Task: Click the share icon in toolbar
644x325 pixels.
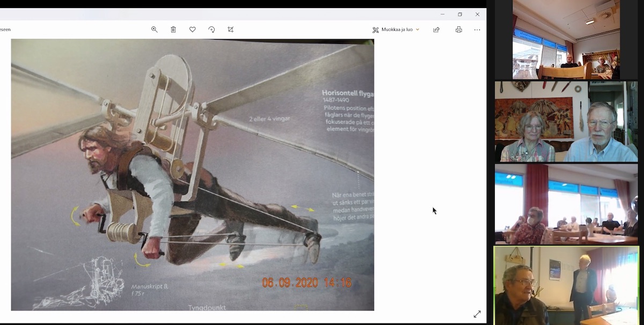Action: [x=436, y=29]
